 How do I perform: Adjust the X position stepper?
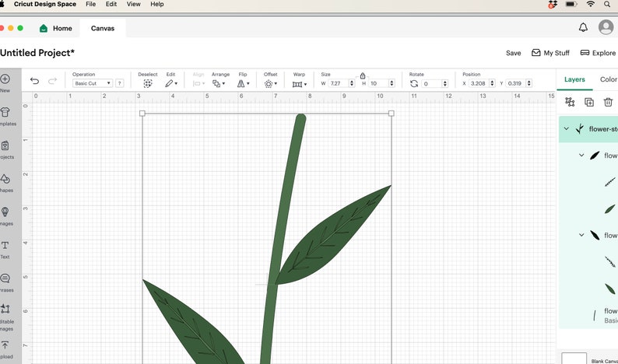tap(492, 83)
